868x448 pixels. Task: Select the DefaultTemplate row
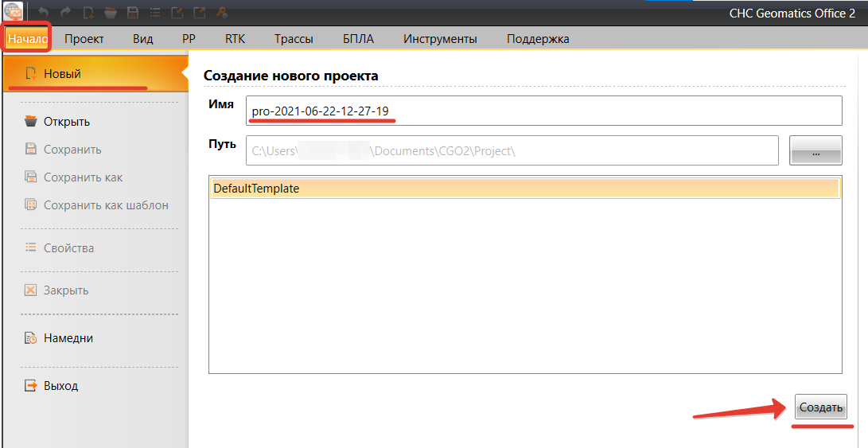tap(525, 189)
